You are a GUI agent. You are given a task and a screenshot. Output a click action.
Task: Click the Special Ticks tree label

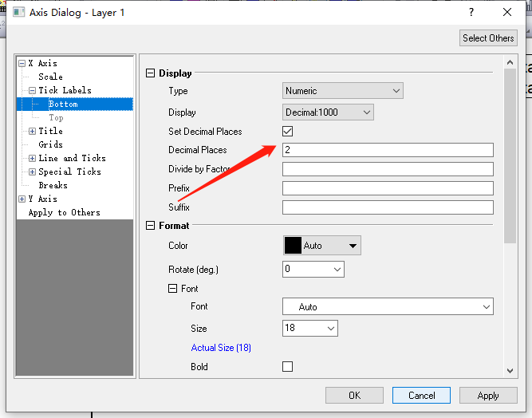click(69, 172)
